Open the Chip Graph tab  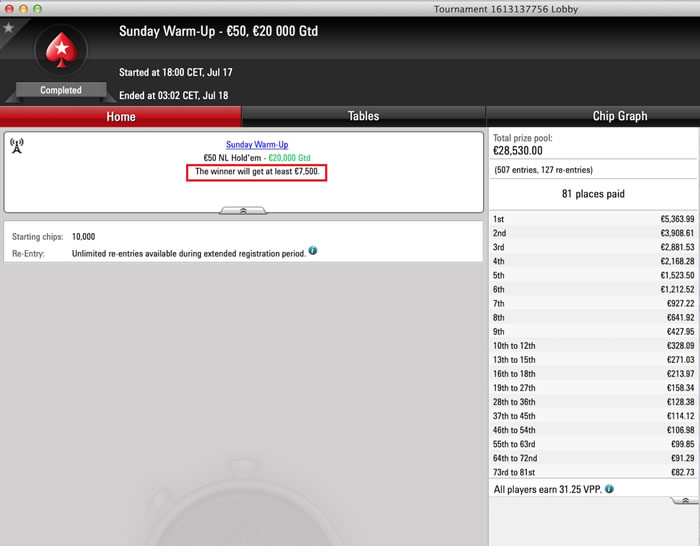pyautogui.click(x=620, y=116)
